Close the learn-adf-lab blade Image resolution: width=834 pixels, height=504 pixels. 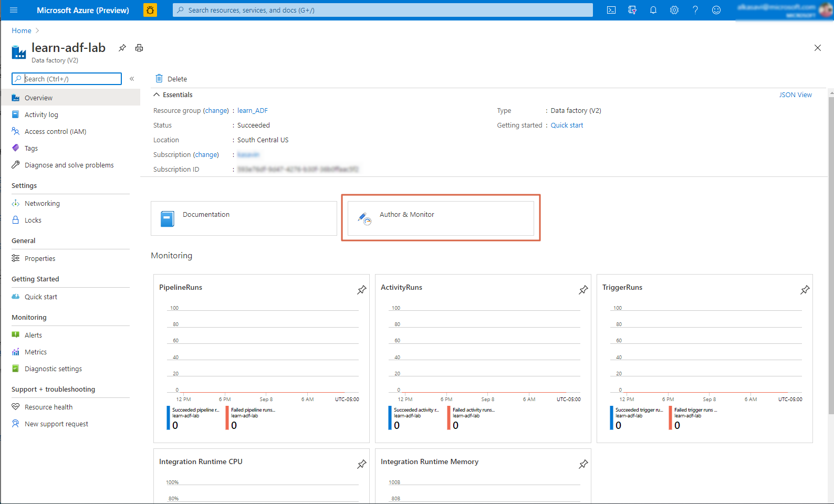(818, 48)
